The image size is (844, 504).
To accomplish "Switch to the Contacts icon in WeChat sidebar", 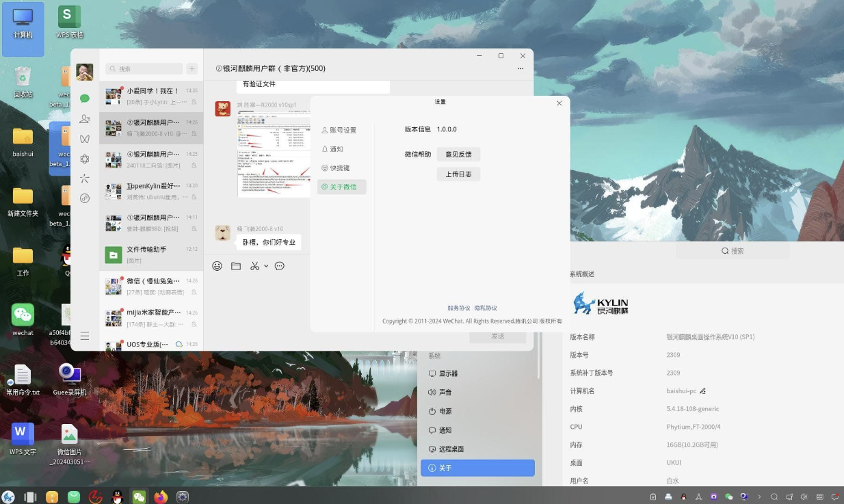I will coord(84,119).
